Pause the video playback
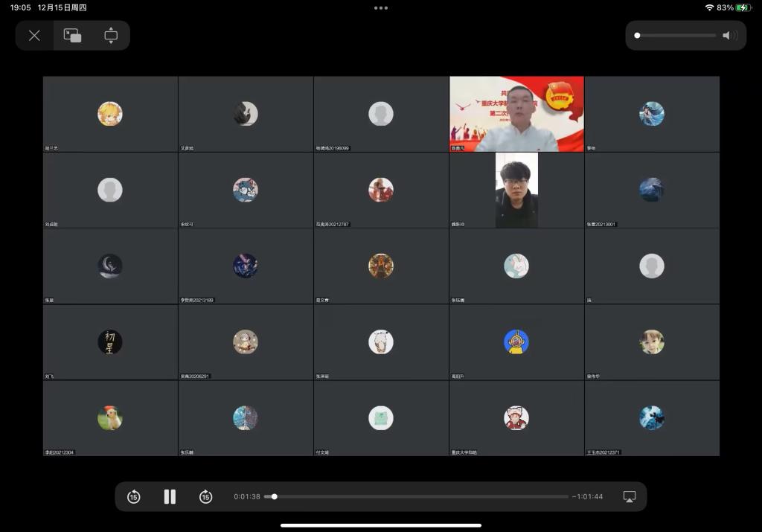Screen dimensions: 762x532 click(170, 497)
